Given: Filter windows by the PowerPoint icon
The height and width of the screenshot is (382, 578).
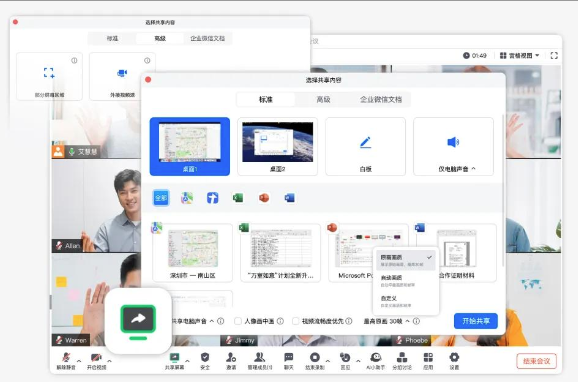Looking at the screenshot, I should point(264,198).
